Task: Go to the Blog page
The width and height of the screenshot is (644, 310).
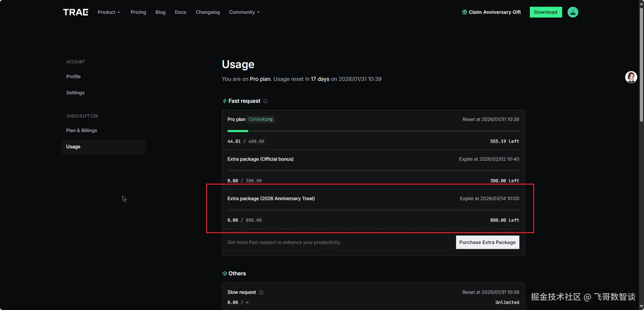Action: [160, 12]
